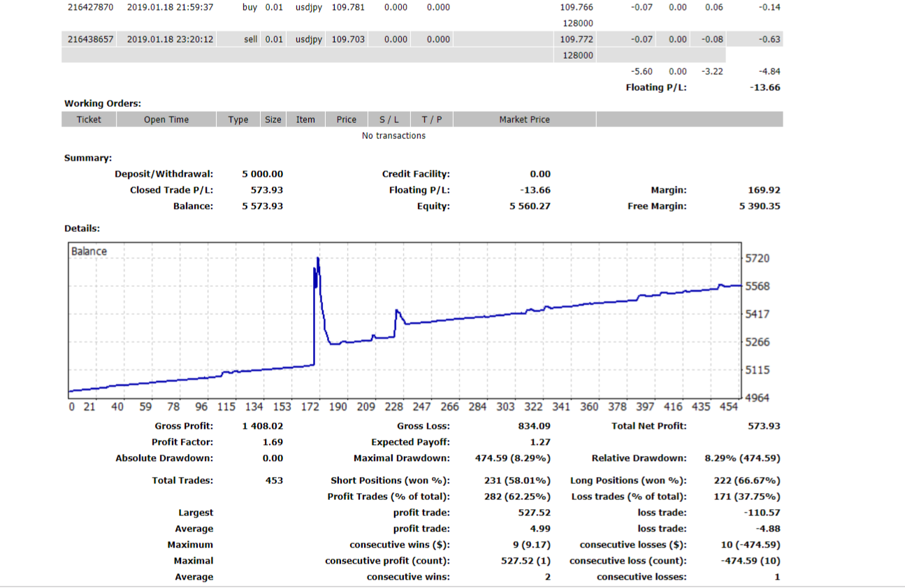Click the Size column header
Viewport: 905px width, 588px height.
273,119
